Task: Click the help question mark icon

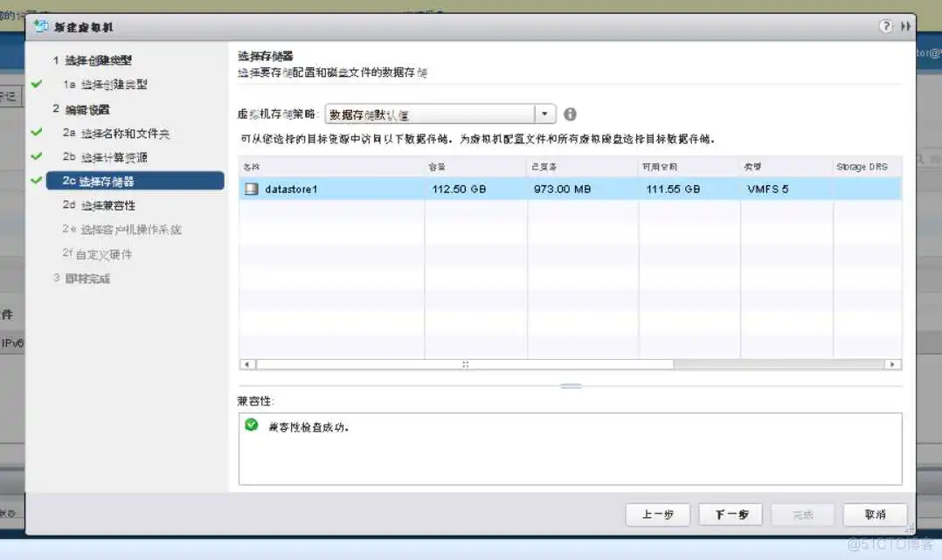Action: point(885,26)
